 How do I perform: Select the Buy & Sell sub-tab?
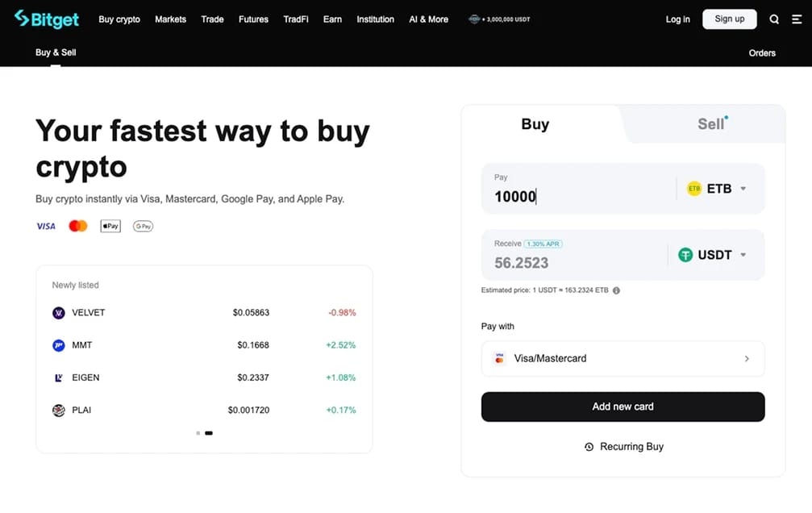[x=56, y=52]
